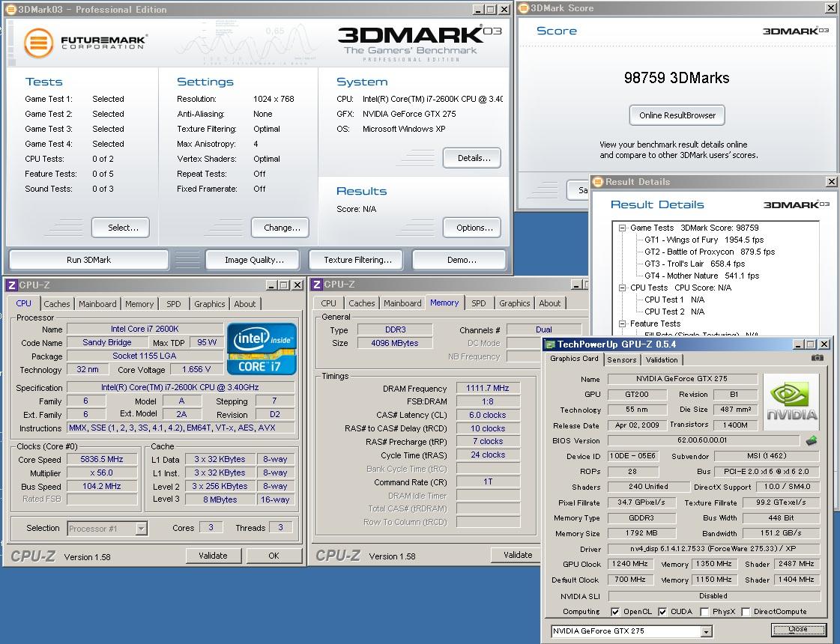Viewport: 840px width, 644px height.
Task: Click the Result Details window title icon
Action: (599, 181)
